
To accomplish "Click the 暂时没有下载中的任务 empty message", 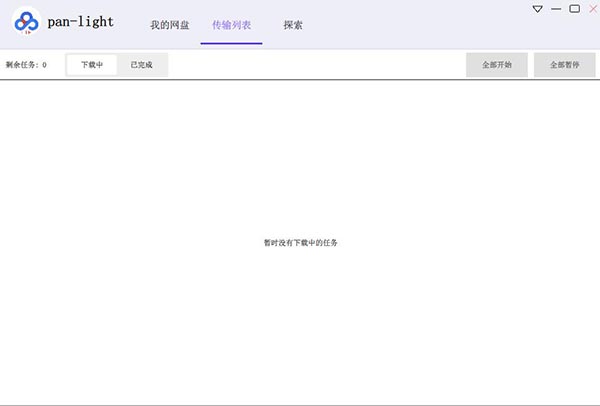I will pos(300,243).
